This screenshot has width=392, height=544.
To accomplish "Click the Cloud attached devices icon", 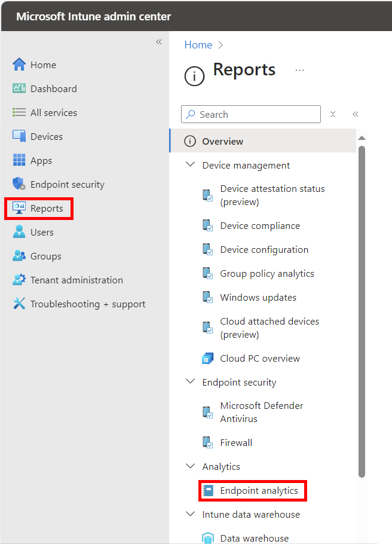I will click(207, 328).
